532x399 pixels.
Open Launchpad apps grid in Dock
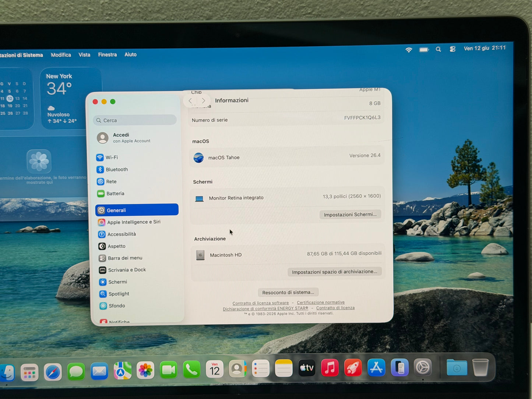pos(29,373)
